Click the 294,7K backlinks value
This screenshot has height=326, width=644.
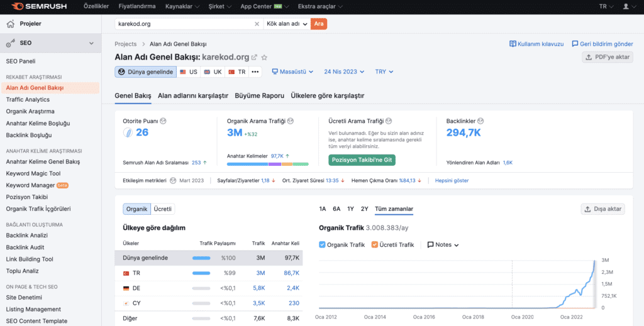click(x=464, y=133)
